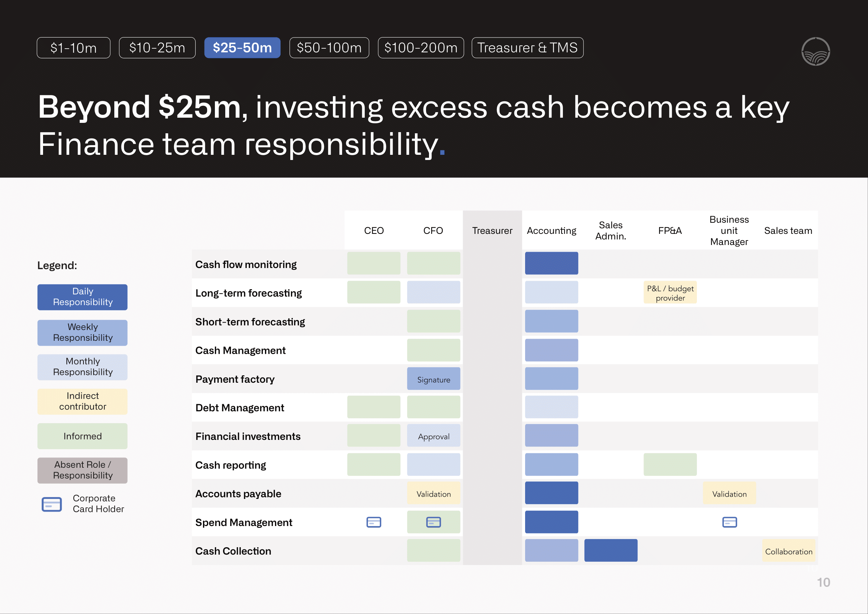Screen dimensions: 868x614
Task: Switch to the $1-10m tab
Action: click(x=73, y=48)
